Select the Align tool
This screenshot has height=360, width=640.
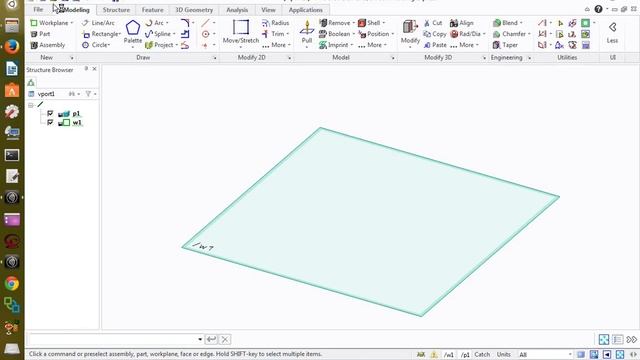[462, 23]
